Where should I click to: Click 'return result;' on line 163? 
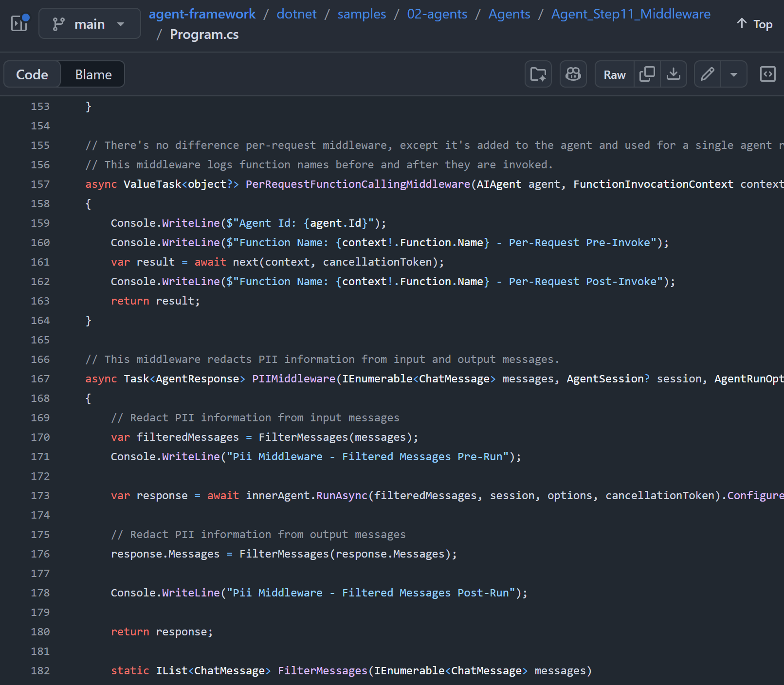coord(155,301)
